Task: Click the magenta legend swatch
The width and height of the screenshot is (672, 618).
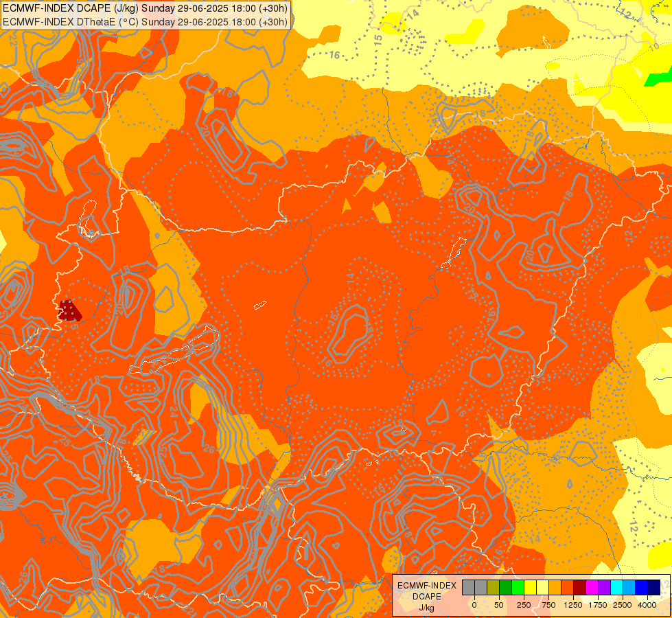Action: pyautogui.click(x=592, y=587)
